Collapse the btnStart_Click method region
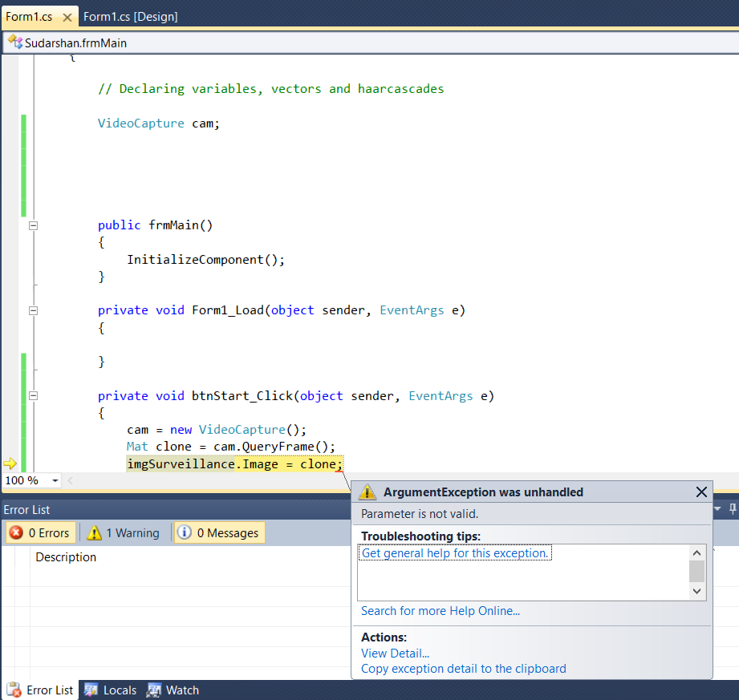Image resolution: width=739 pixels, height=700 pixels. point(33,395)
